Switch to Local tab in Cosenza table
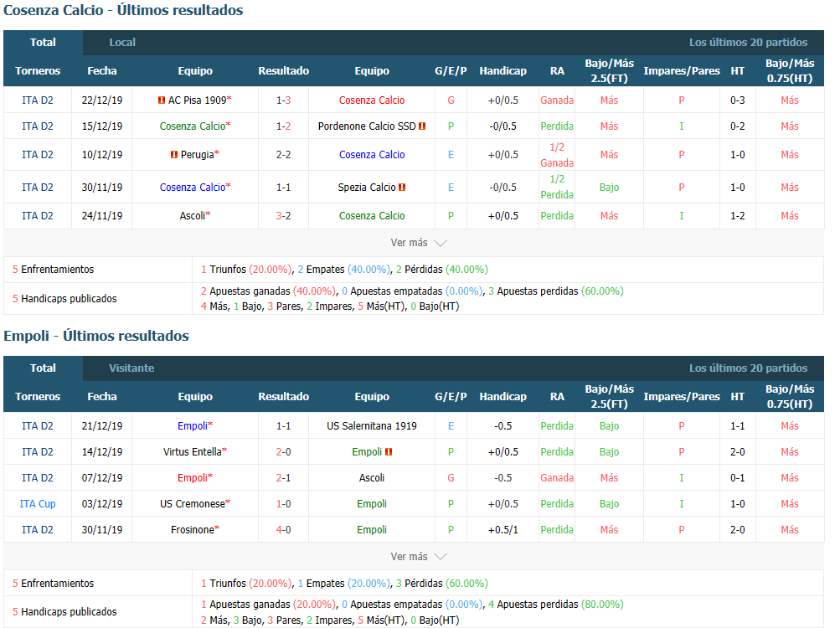The height and width of the screenshot is (628, 840). click(x=122, y=43)
